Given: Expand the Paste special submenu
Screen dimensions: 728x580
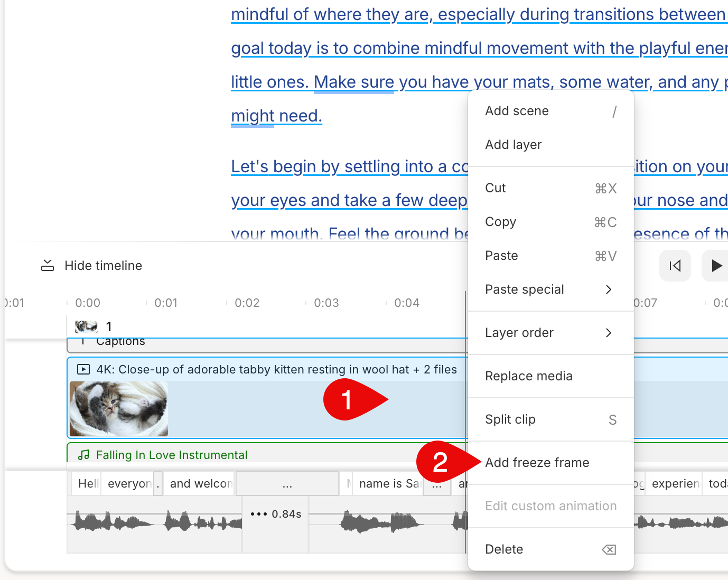Looking at the screenshot, I should coord(608,289).
